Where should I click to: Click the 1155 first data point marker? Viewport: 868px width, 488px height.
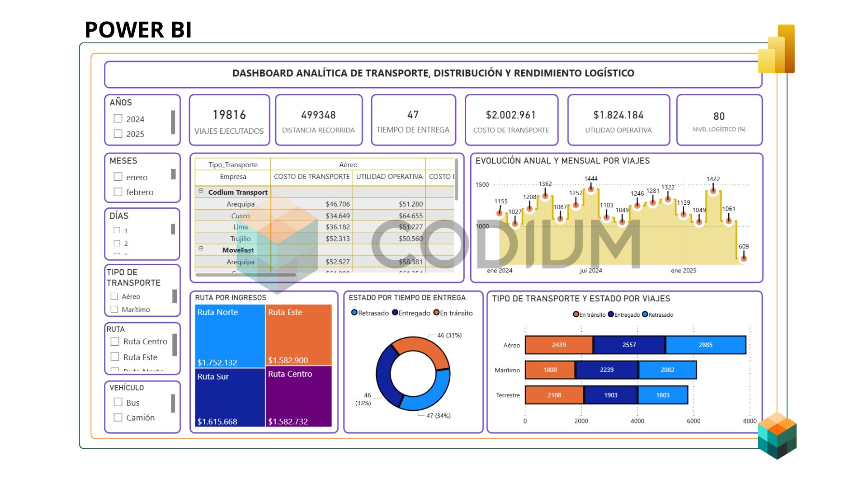click(x=500, y=213)
